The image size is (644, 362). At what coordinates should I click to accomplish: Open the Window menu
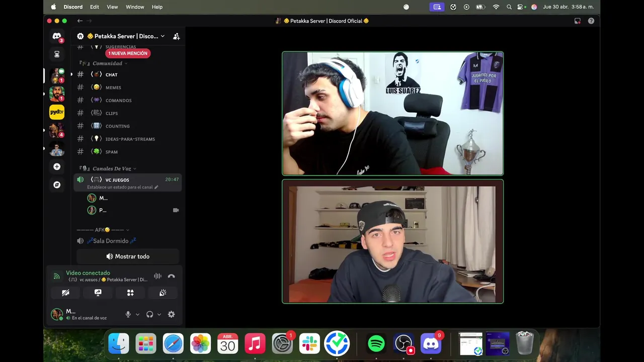pos(135,7)
